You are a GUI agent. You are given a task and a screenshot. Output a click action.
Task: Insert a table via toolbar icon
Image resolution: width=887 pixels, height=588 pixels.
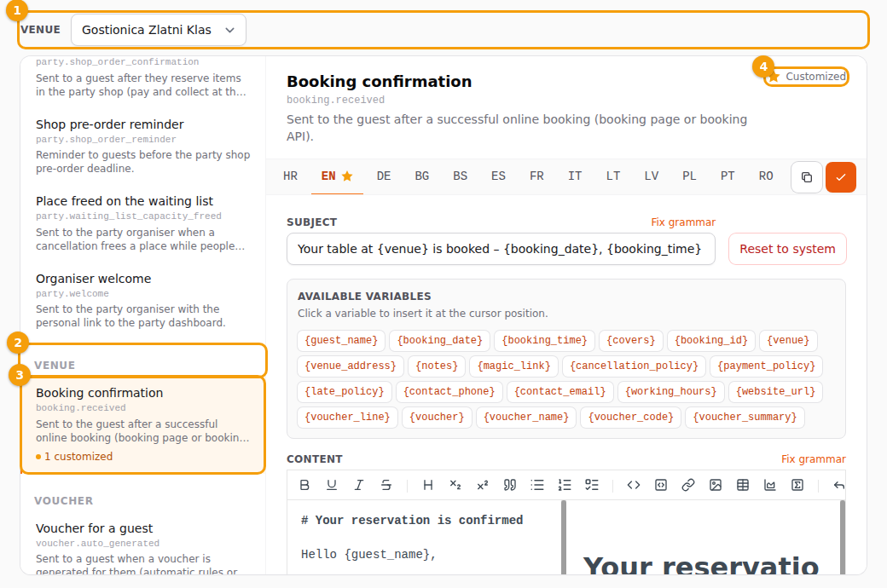pos(743,485)
